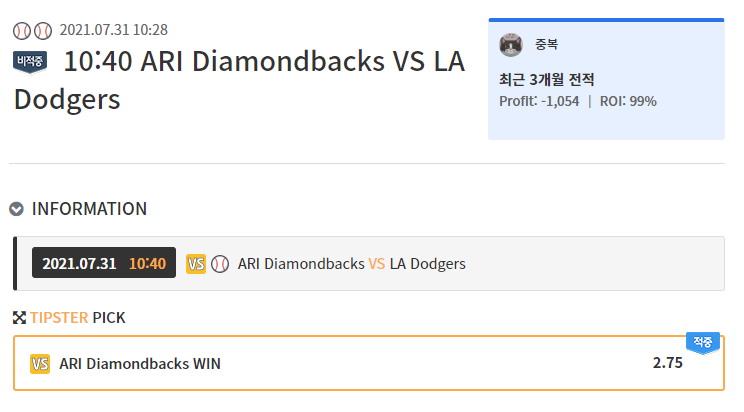Select the ARI Diamondbacks WIN pick
The width and height of the screenshot is (744, 412).
click(140, 363)
